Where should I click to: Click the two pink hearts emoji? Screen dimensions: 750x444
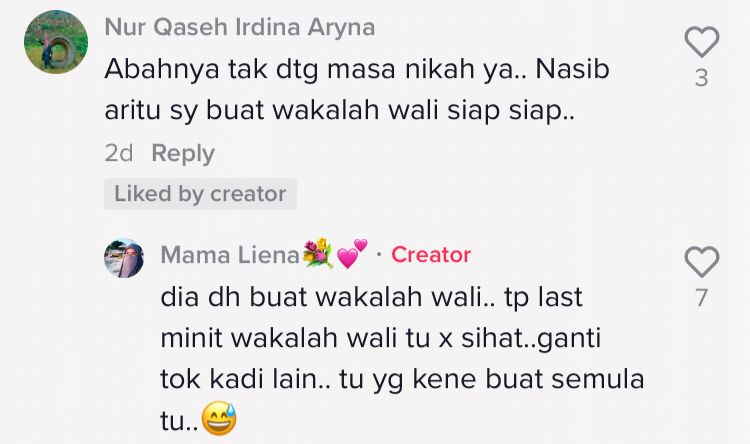(x=353, y=253)
